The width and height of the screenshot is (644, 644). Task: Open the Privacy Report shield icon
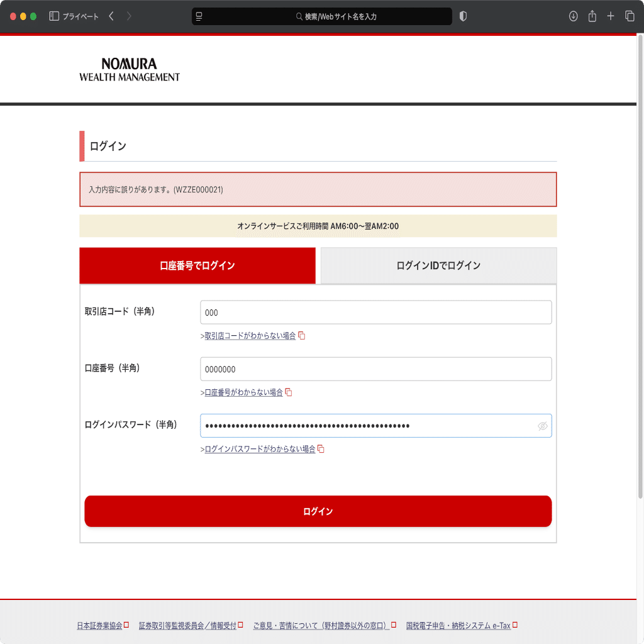coord(463,16)
